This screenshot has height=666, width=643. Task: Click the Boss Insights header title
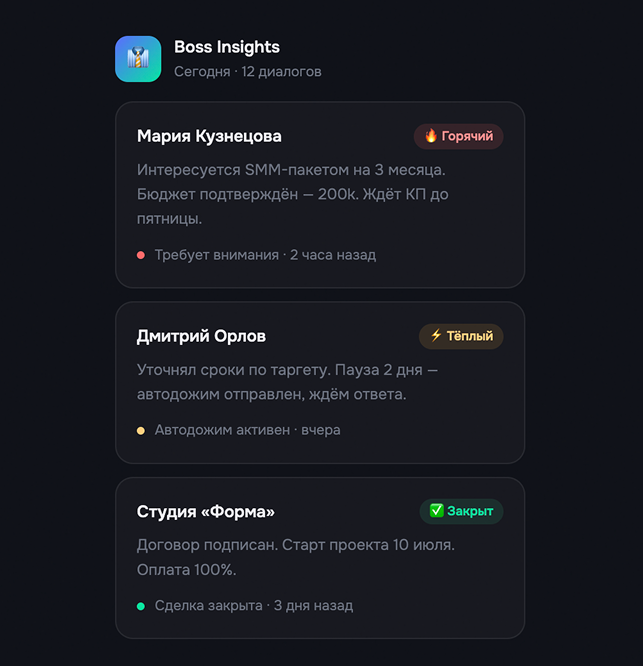tap(227, 47)
